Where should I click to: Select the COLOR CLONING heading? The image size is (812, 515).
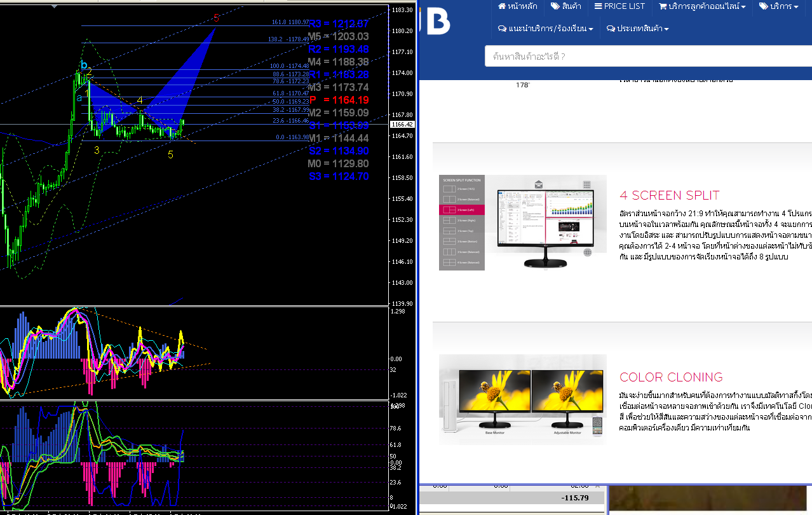[671, 377]
